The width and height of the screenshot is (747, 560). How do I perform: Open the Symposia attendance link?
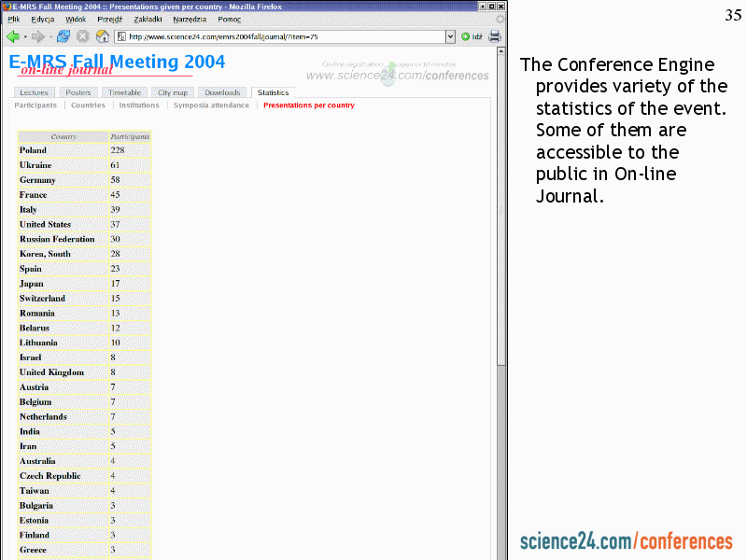point(210,105)
